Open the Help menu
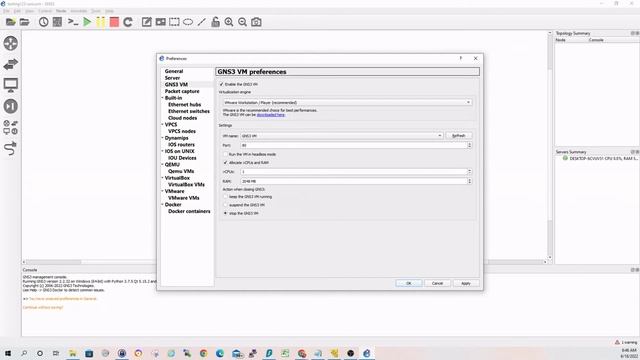The image size is (640, 360). [109, 11]
